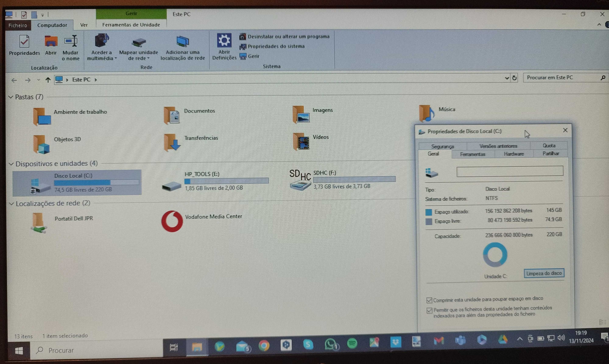
Task: Click the forward navigation arrow
Action: (28, 80)
